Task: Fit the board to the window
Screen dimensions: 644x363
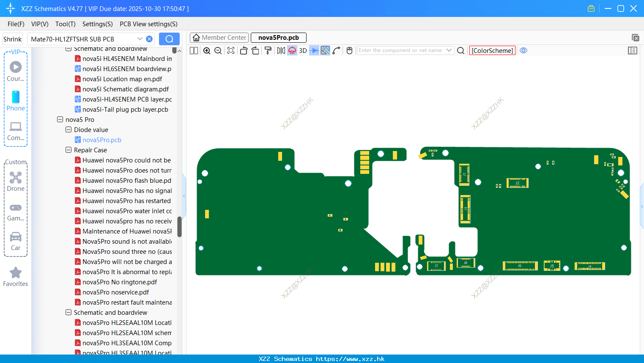Action: [x=231, y=50]
